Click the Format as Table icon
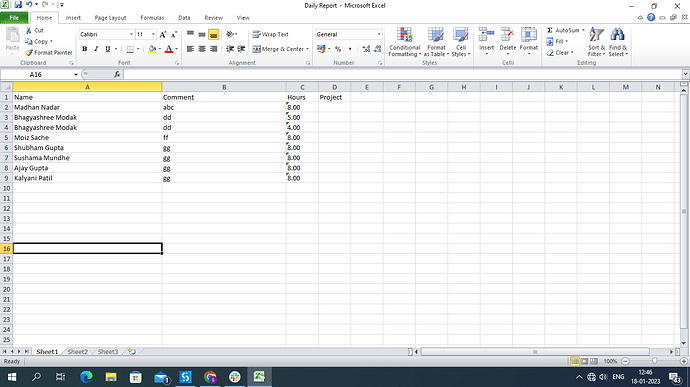 pos(436,34)
